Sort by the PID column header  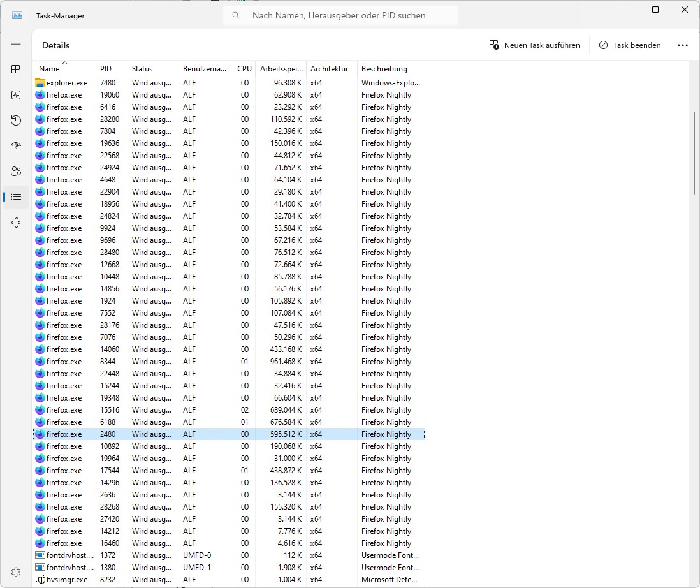[112, 69]
